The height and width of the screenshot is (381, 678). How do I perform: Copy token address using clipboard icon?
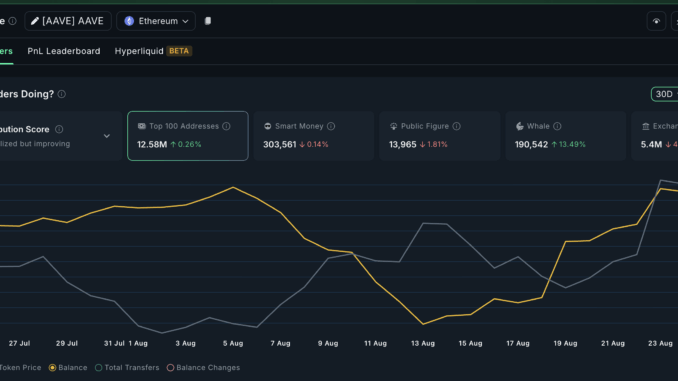point(208,21)
